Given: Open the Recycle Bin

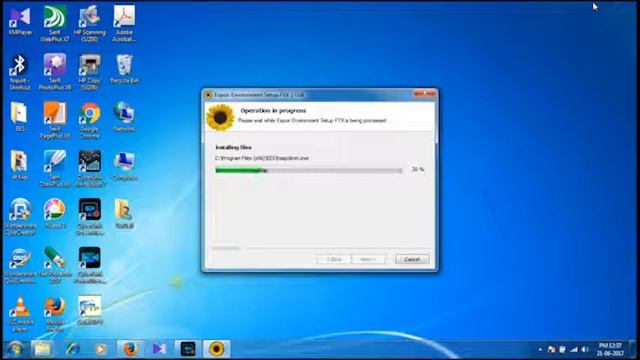Looking at the screenshot, I should (x=124, y=69).
